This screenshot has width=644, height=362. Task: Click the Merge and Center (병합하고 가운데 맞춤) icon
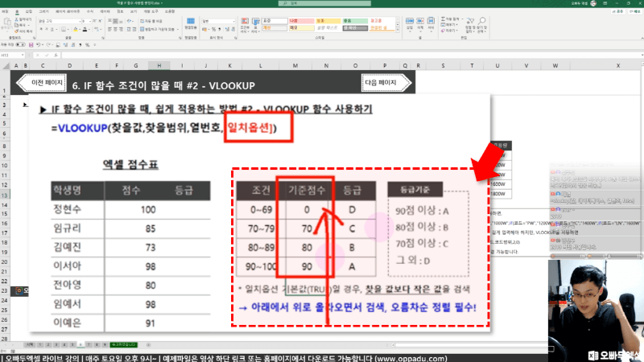142,29
